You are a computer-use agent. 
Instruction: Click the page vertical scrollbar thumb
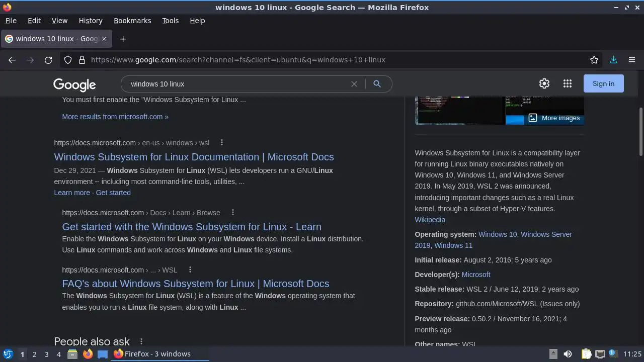(x=640, y=132)
